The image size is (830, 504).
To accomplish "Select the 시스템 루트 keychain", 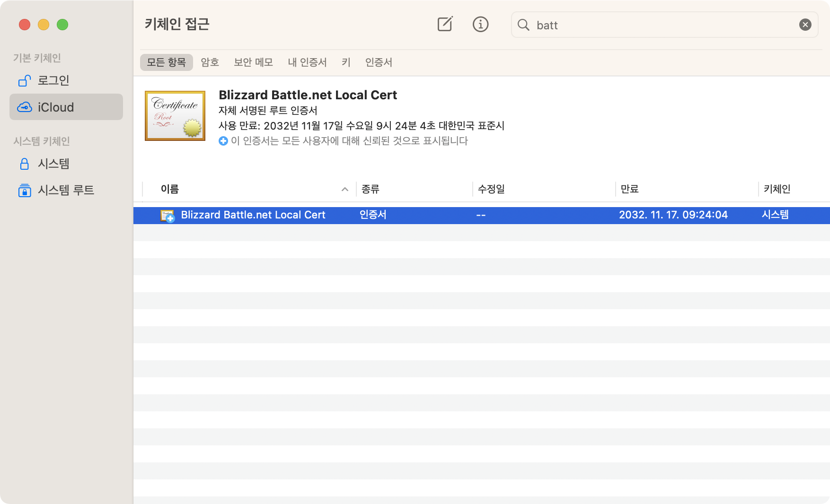I will [66, 190].
